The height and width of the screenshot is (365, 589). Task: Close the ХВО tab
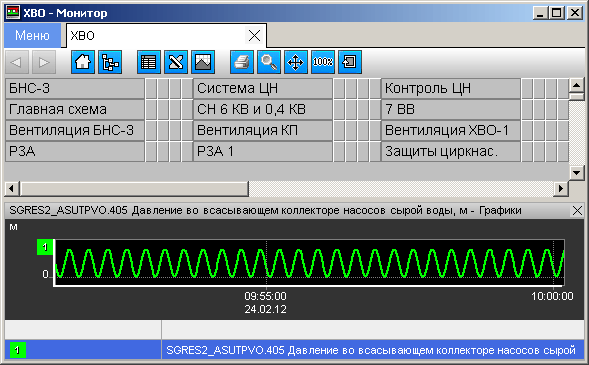coord(254,36)
